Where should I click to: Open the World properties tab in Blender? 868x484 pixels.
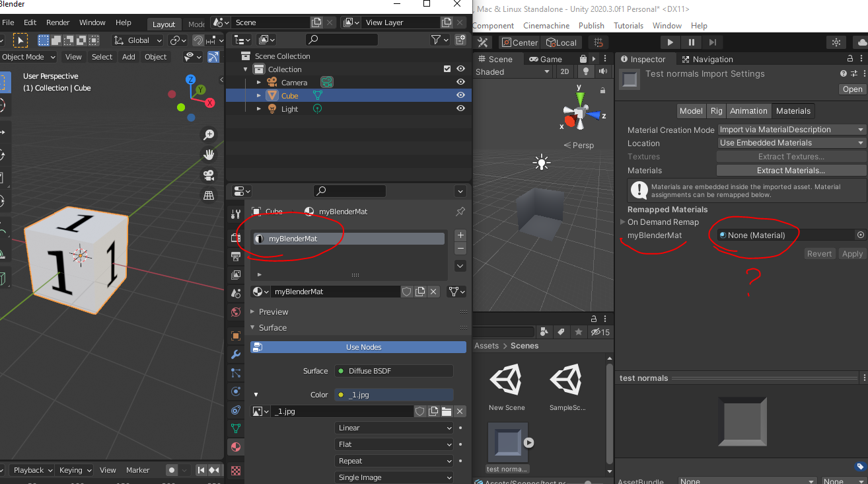(236, 311)
